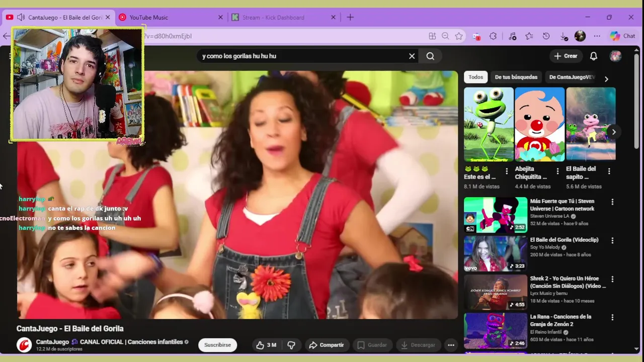
Task: Open the downloads icon in browser toolbar
Action: (x=563, y=36)
